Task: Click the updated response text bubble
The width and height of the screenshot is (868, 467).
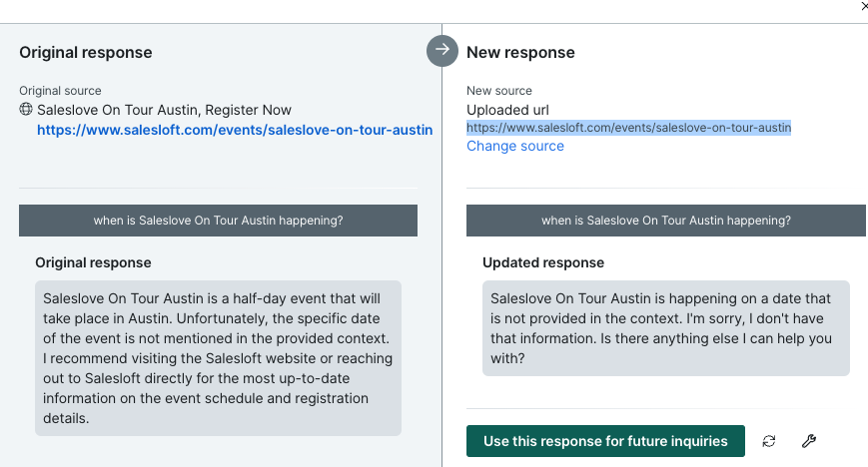Action: [666, 328]
